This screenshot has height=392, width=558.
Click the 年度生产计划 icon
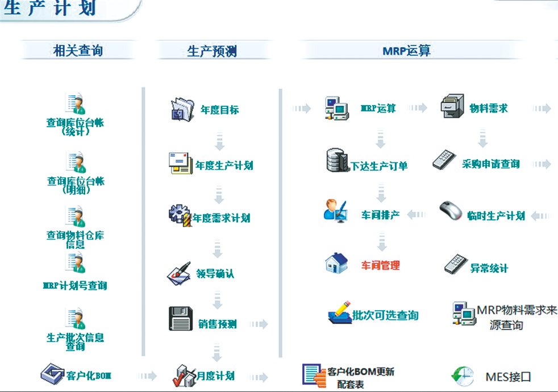(180, 164)
